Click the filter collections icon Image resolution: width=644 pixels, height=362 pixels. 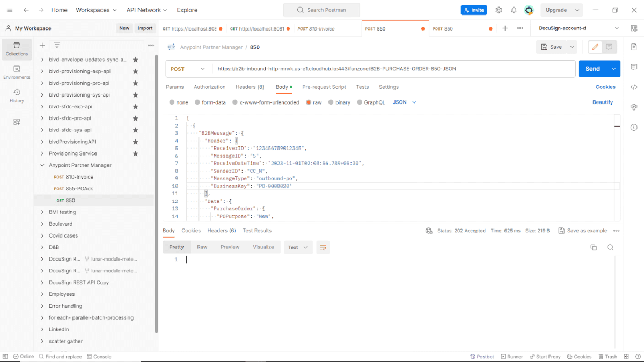click(57, 45)
